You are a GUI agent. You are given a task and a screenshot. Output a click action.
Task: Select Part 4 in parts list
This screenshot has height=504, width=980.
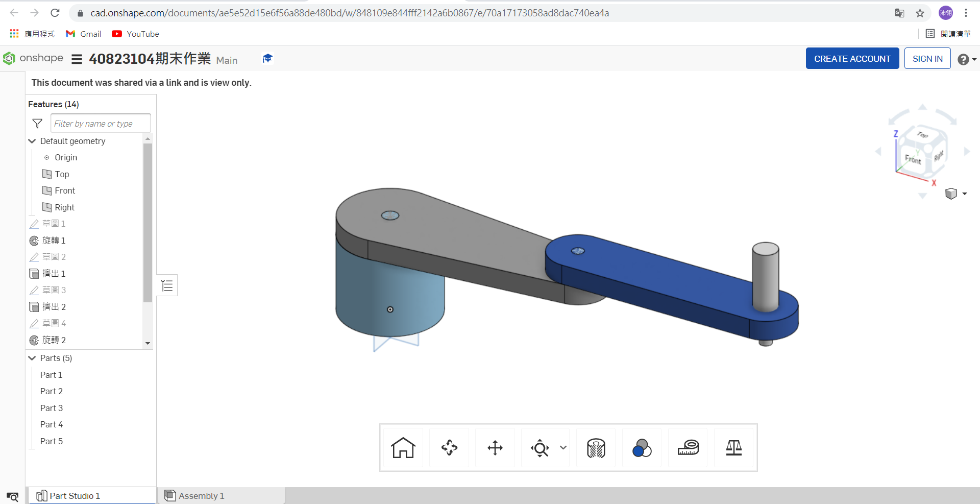pyautogui.click(x=52, y=424)
